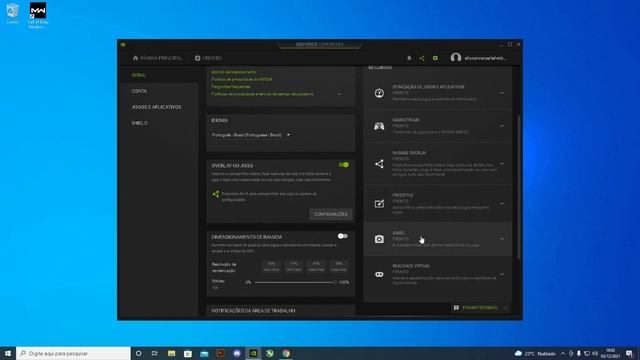The width and height of the screenshot is (640, 360).
Task: Expand the game and application optimization row
Action: tap(502, 93)
